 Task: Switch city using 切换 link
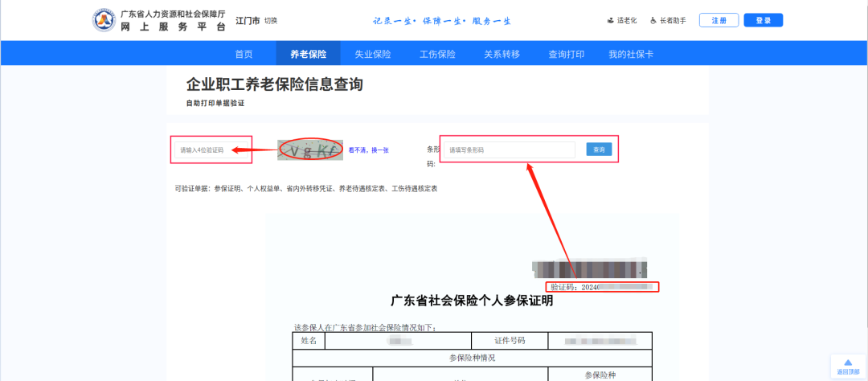click(x=271, y=20)
